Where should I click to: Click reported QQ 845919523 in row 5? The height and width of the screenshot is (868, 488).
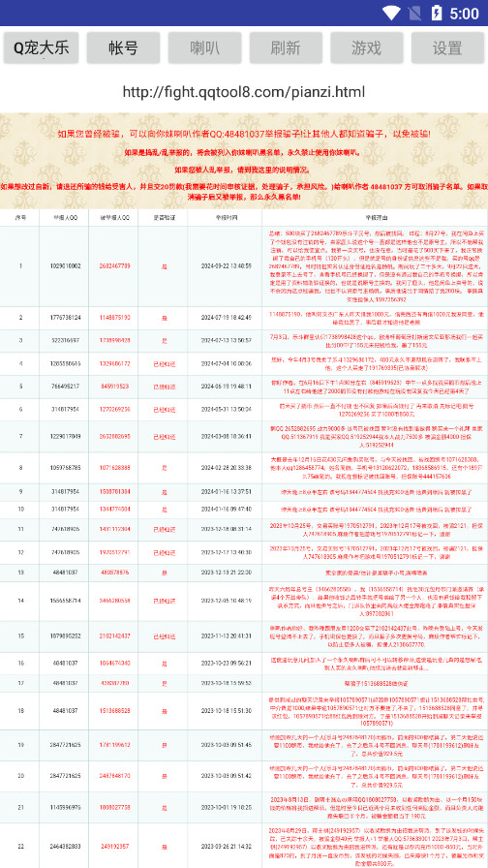tap(115, 387)
